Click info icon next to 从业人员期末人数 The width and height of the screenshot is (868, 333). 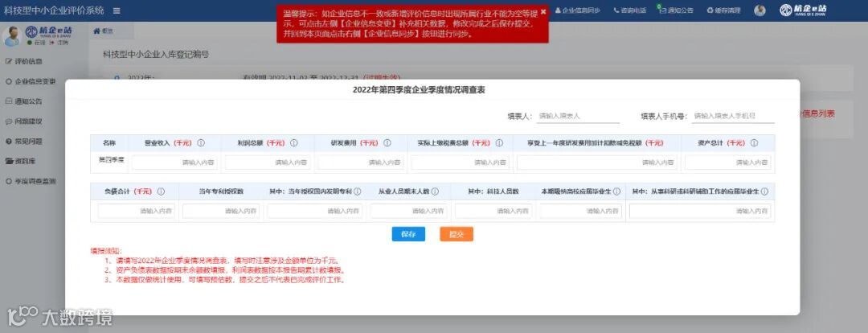coord(435,191)
